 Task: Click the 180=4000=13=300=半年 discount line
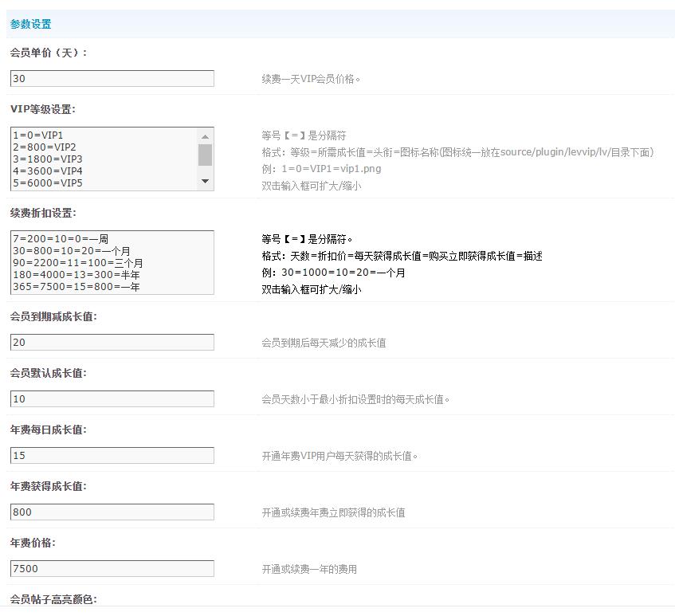click(77, 275)
